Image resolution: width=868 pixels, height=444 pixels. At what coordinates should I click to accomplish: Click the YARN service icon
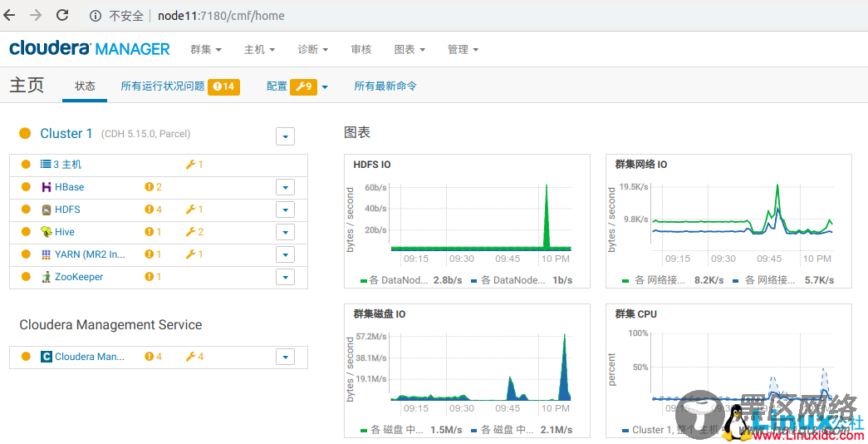pos(47,254)
